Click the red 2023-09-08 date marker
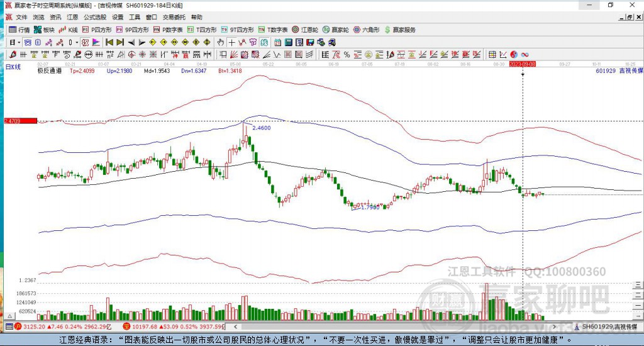The width and height of the screenshot is (644, 346). pos(523,64)
